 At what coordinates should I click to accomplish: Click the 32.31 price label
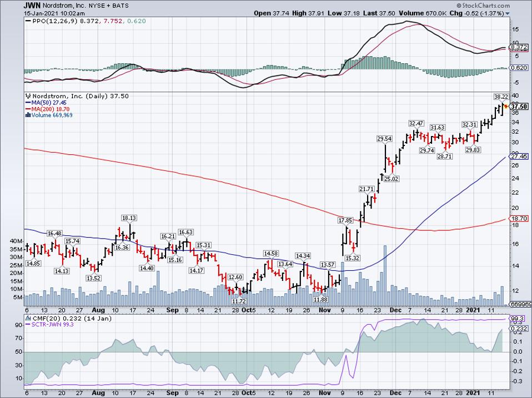(x=469, y=125)
